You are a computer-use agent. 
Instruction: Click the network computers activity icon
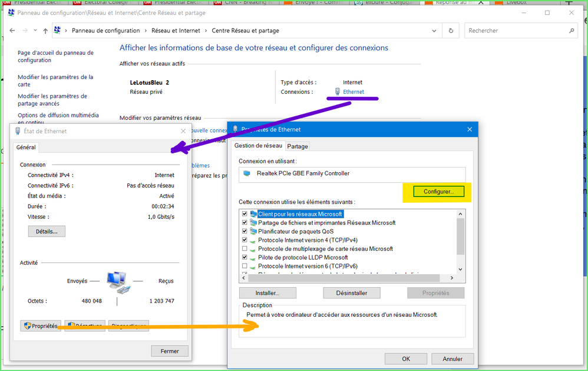117,281
